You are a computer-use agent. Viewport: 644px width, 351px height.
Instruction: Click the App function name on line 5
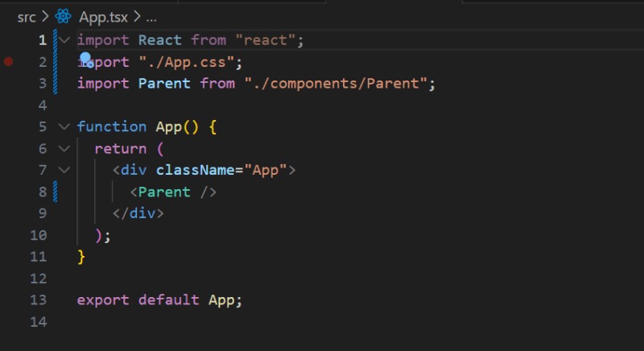pyautogui.click(x=169, y=127)
